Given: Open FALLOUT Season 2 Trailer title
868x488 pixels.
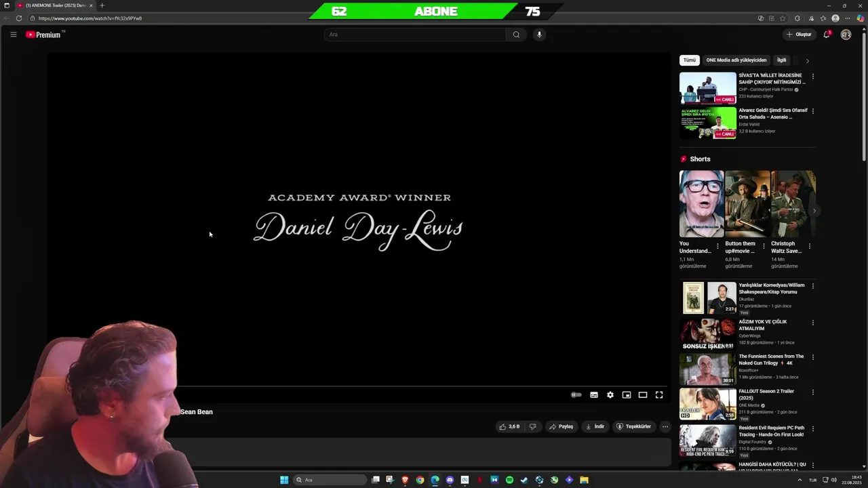Looking at the screenshot, I should click(x=766, y=394).
